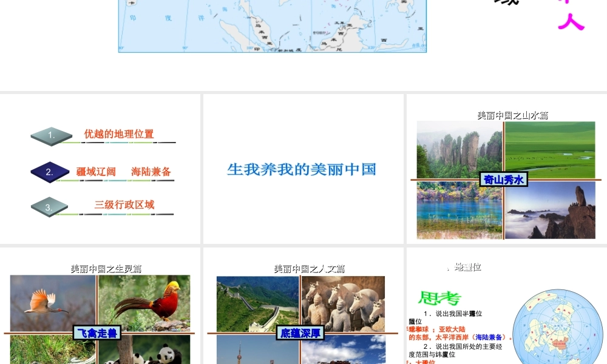
Task: Click the text 疆域辽阔
Action: pyautogui.click(x=96, y=171)
